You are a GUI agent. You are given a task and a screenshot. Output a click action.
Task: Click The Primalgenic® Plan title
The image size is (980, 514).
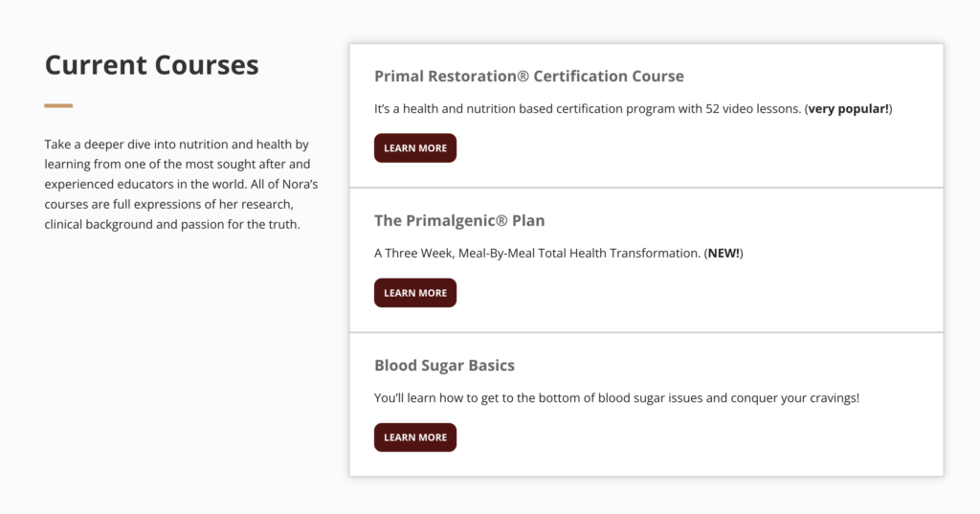tap(459, 221)
